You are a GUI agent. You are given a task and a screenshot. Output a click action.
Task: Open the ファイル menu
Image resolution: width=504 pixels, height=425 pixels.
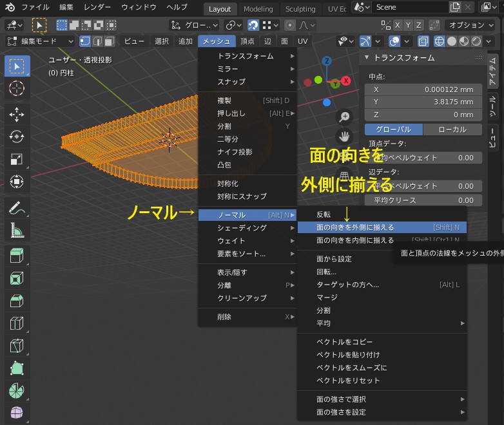tap(35, 7)
